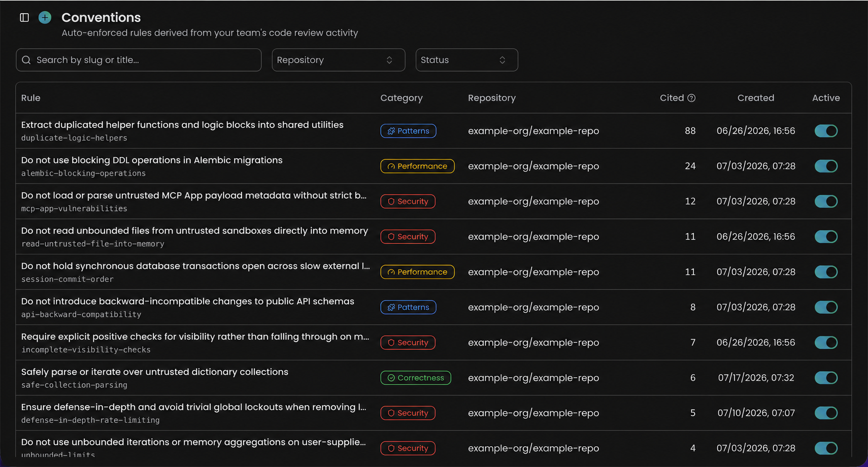This screenshot has height=467, width=868.
Task: Click the cited count 24
Action: (x=690, y=166)
